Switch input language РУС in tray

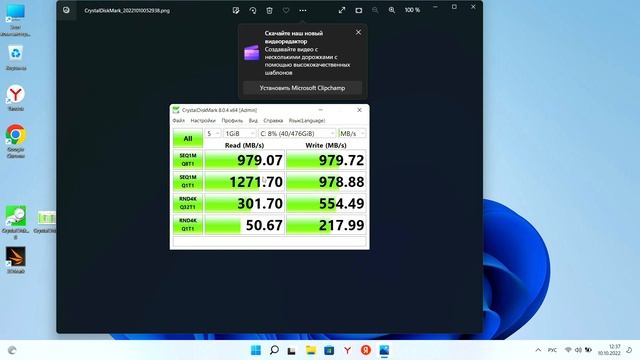(552, 350)
